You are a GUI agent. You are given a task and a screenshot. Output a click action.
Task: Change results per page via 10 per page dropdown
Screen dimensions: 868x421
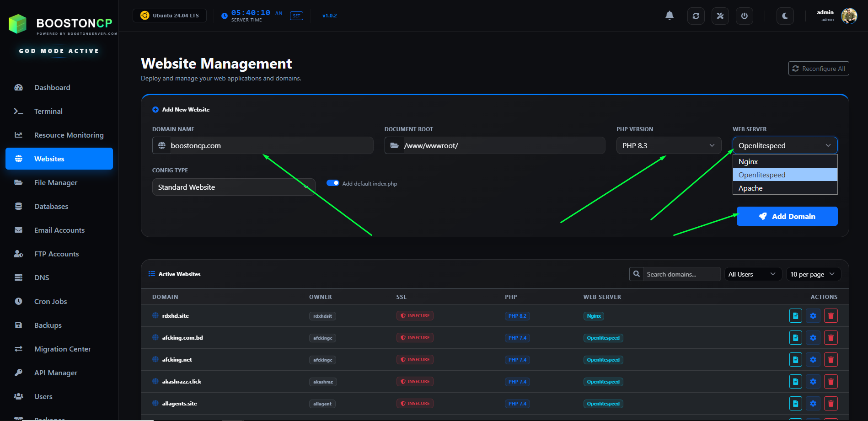813,274
